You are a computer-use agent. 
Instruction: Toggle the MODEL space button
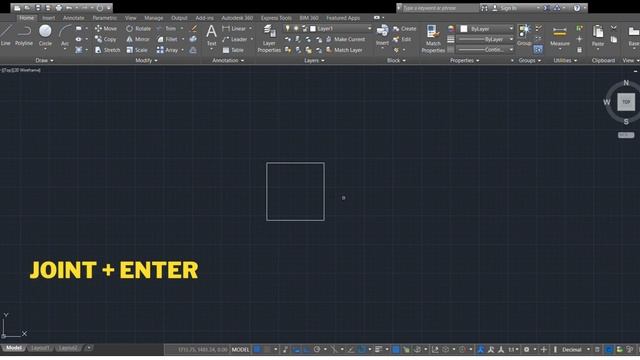[240, 349]
